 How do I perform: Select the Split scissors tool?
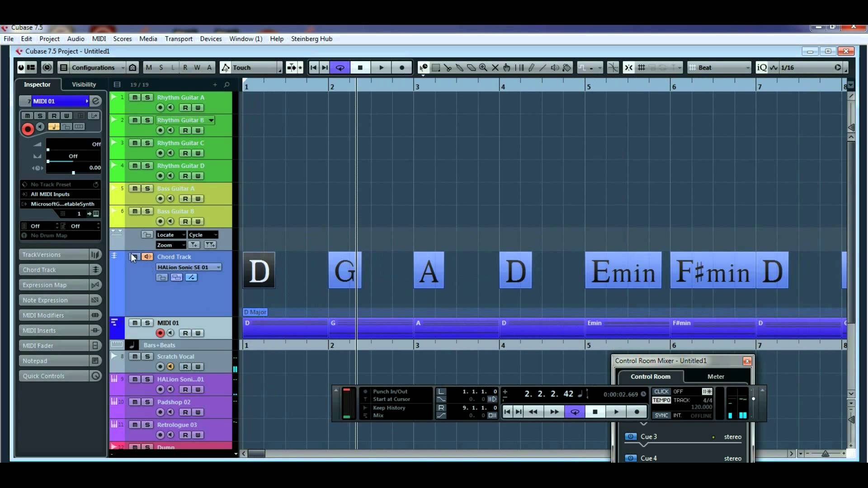pos(448,68)
